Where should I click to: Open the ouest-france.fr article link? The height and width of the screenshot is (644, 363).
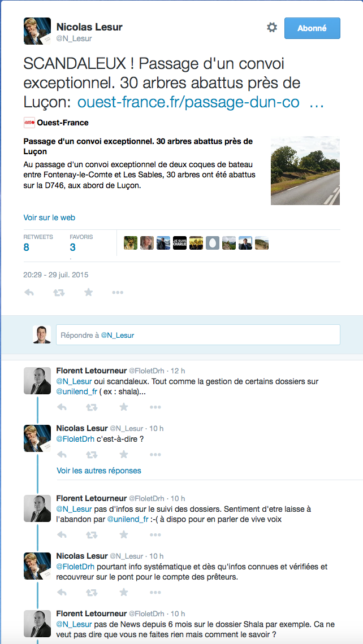[x=201, y=102]
